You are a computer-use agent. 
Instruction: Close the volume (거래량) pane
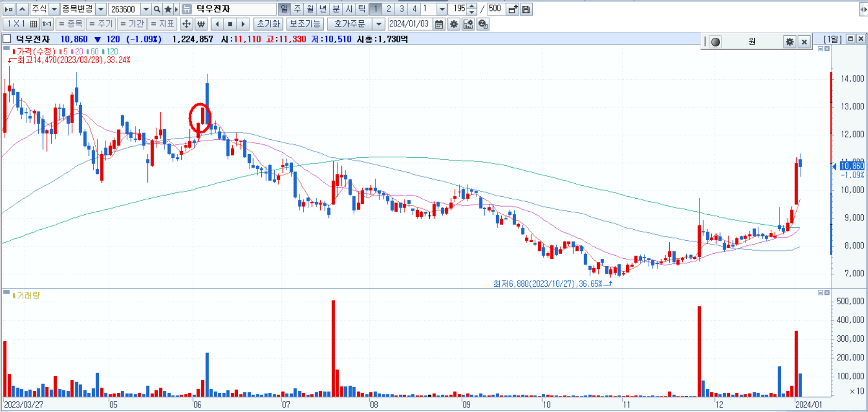(827, 293)
